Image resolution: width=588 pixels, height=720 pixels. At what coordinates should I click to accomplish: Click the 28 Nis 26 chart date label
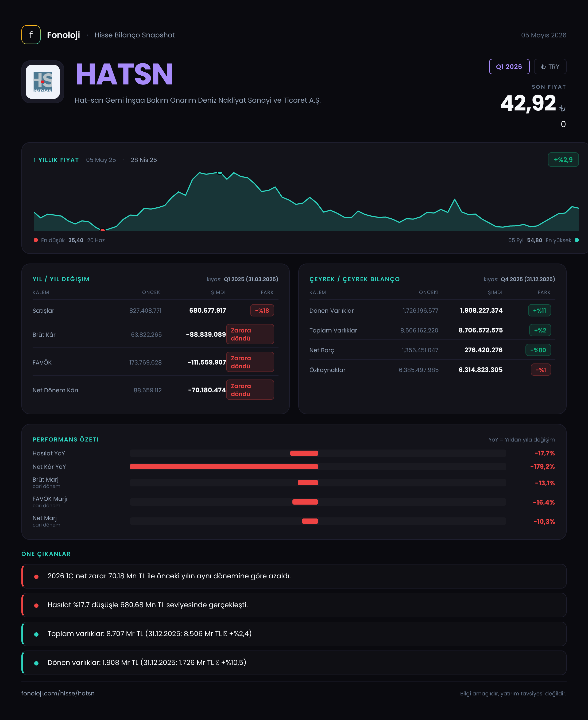click(x=144, y=160)
